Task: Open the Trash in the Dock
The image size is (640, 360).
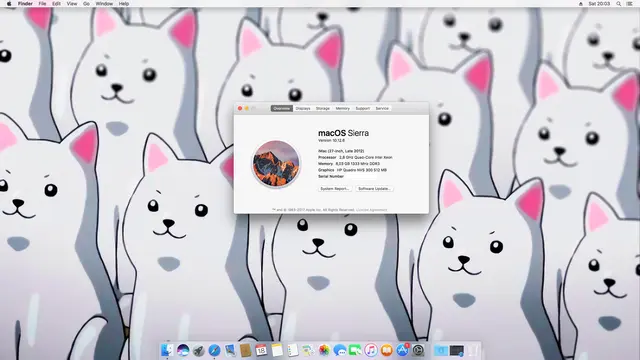Action: coord(473,350)
